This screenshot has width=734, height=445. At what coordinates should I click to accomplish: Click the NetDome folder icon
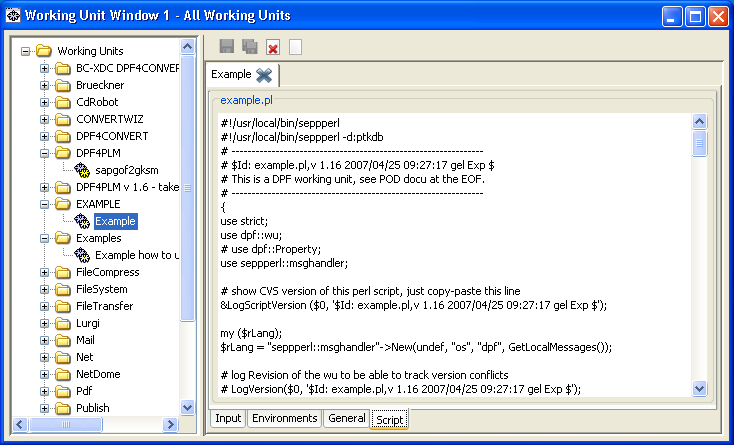[x=63, y=374]
